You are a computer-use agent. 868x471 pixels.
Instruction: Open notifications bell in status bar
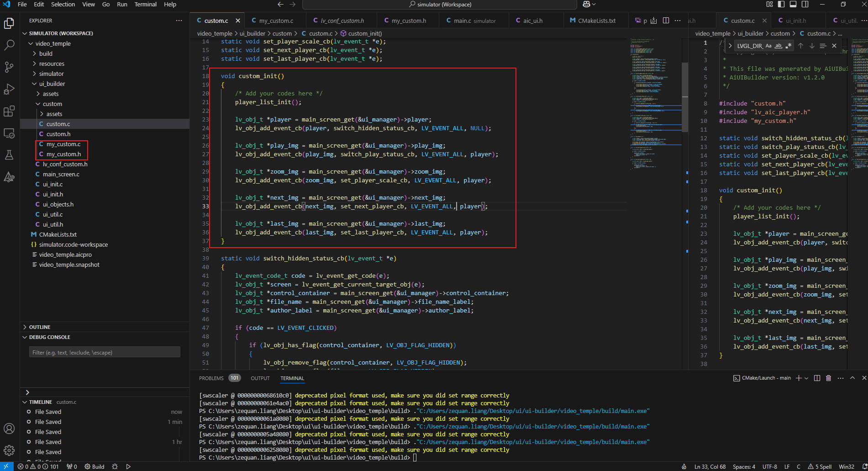864,466
